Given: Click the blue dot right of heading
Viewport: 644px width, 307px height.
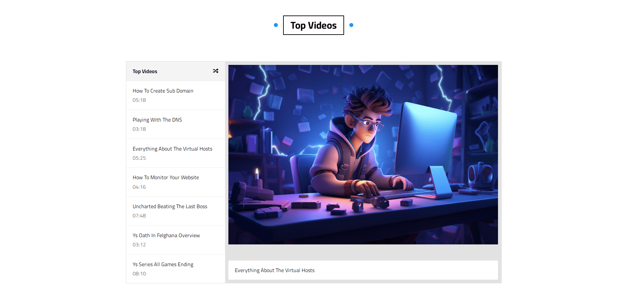Looking at the screenshot, I should [x=351, y=25].
